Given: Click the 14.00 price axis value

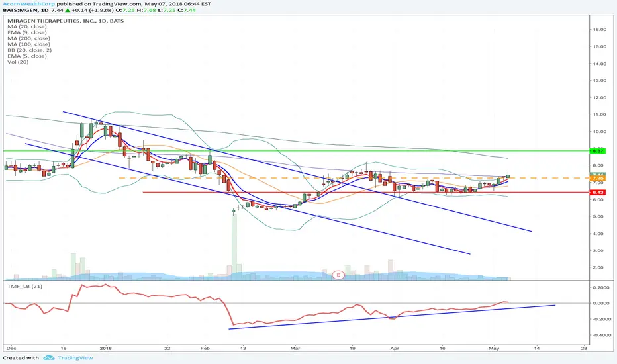Looking at the screenshot, I should pos(599,64).
